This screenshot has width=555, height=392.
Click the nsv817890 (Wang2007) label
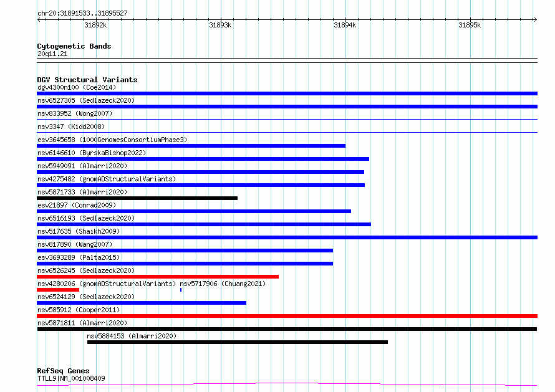point(75,244)
